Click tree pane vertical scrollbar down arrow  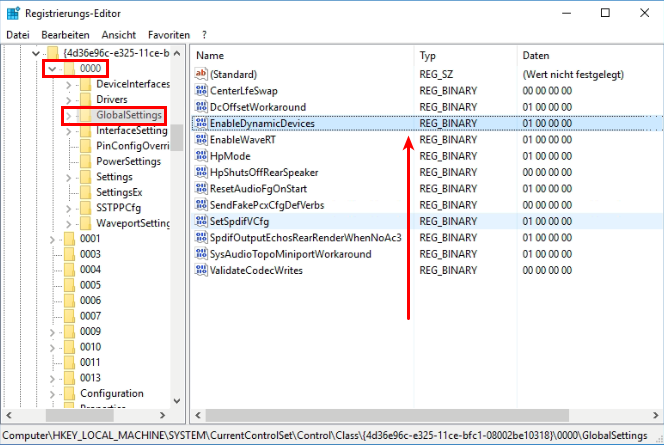pos(177,400)
